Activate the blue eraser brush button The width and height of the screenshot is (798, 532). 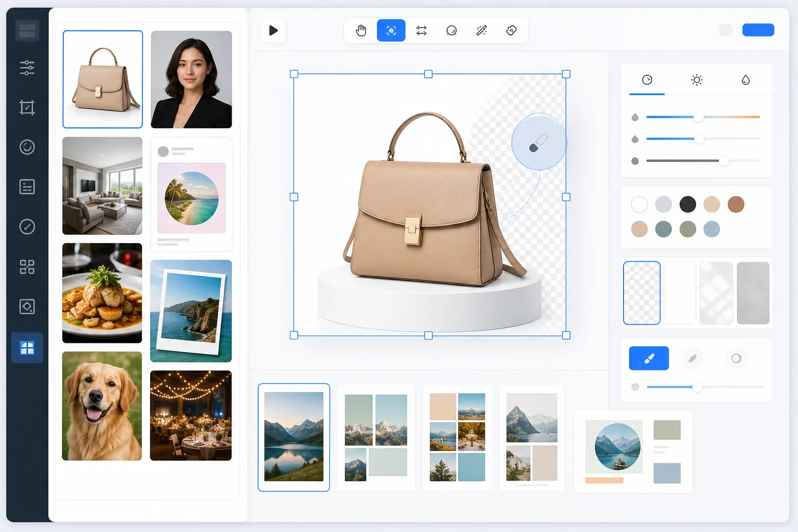pyautogui.click(x=649, y=358)
